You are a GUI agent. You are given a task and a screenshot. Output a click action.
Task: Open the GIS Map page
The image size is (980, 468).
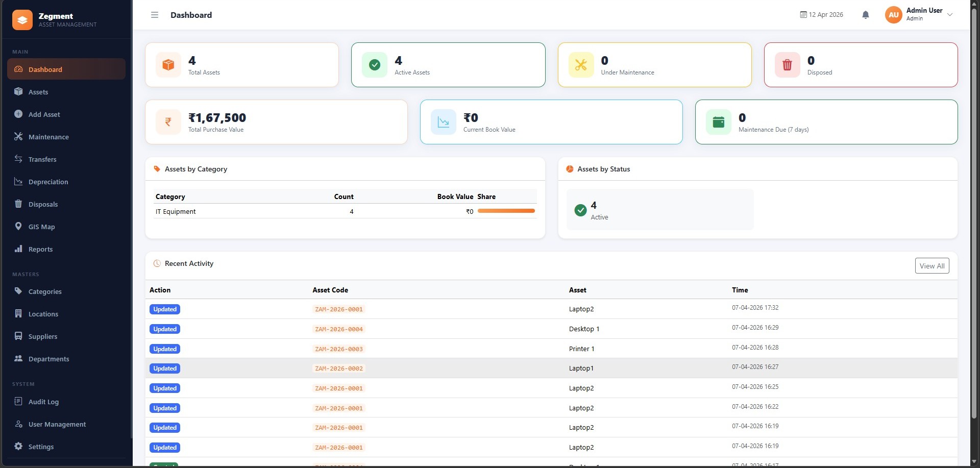point(41,227)
